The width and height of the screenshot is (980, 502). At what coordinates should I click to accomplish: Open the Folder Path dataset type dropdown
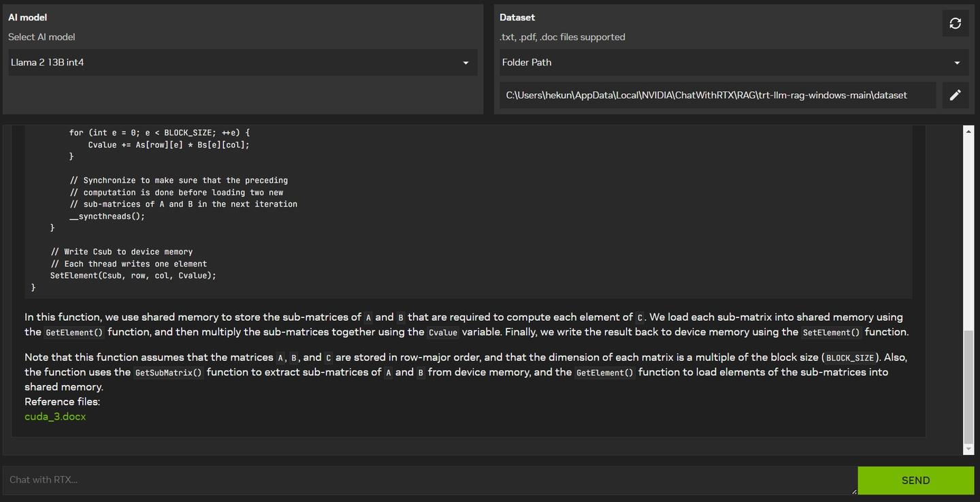[734, 62]
